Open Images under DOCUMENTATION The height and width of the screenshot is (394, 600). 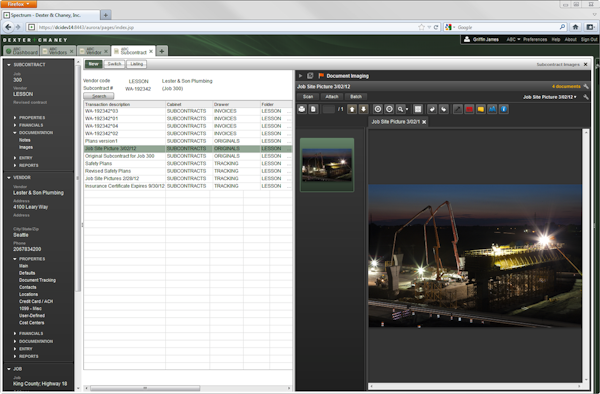26,147
